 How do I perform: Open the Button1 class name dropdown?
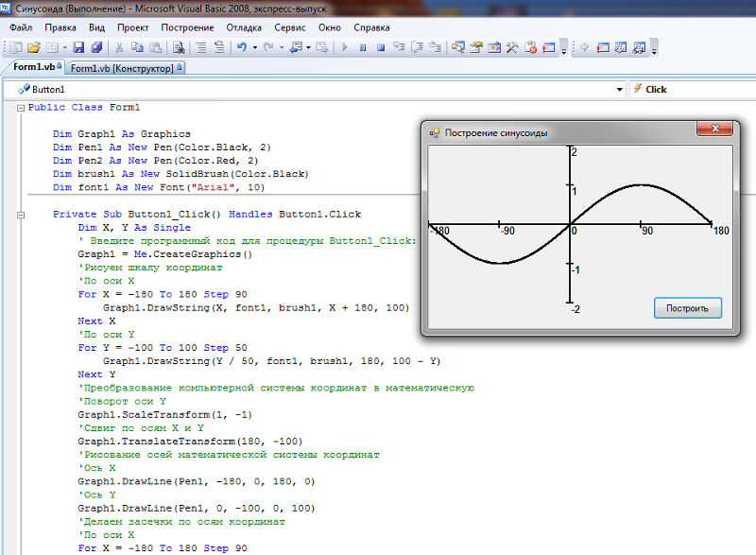pos(315,89)
